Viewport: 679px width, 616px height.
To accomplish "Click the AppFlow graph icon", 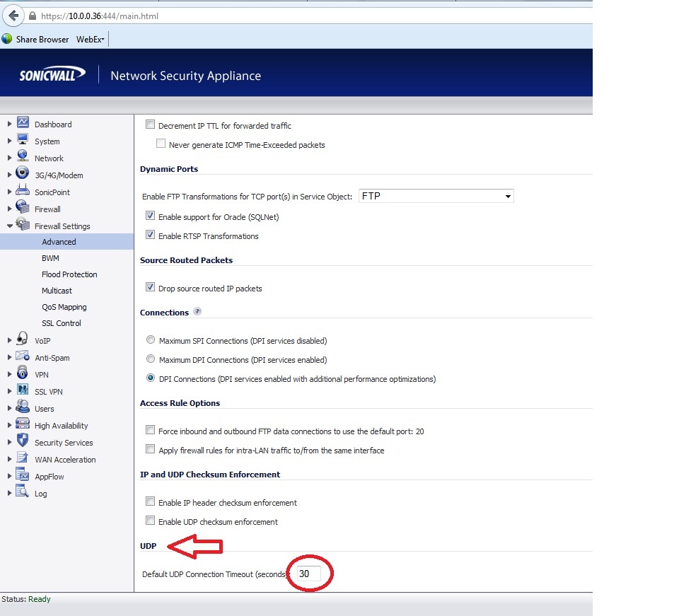I will point(23,475).
